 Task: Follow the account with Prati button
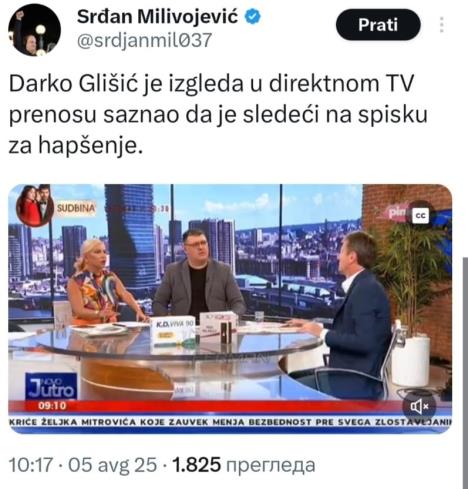pyautogui.click(x=378, y=25)
